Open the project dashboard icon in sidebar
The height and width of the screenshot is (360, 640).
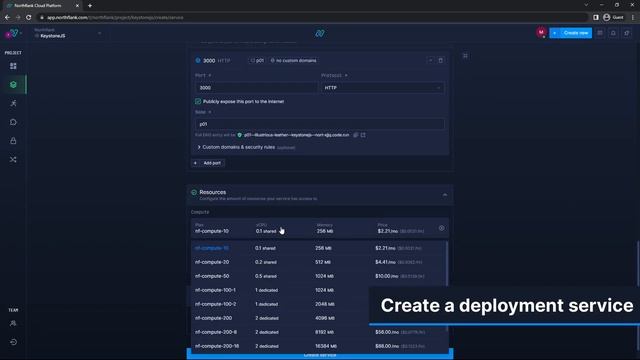click(x=13, y=66)
